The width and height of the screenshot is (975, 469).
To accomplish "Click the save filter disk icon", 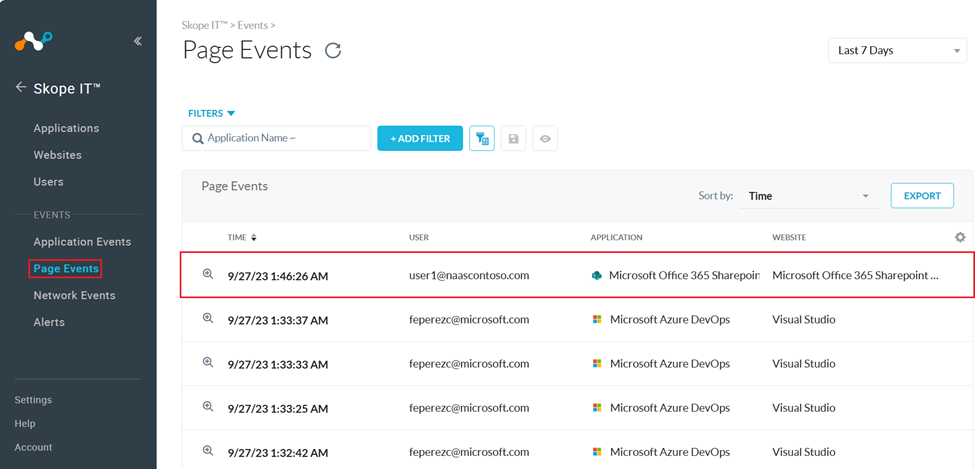I will pos(514,139).
